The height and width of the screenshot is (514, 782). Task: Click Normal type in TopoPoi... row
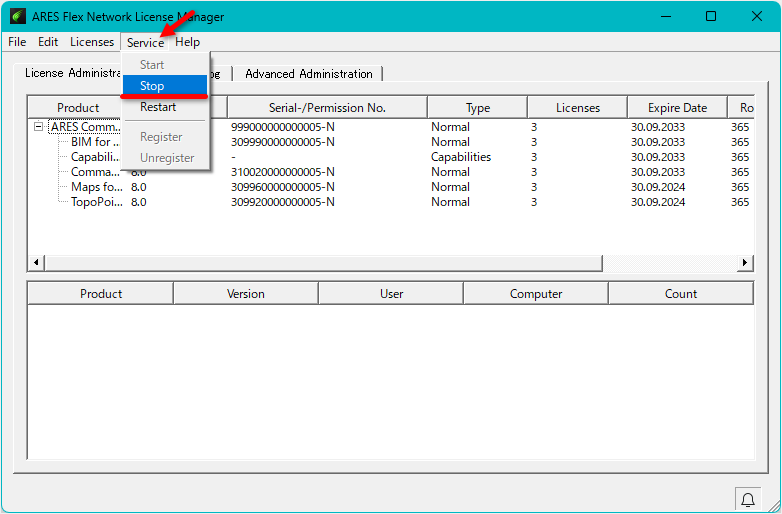pyautogui.click(x=450, y=201)
